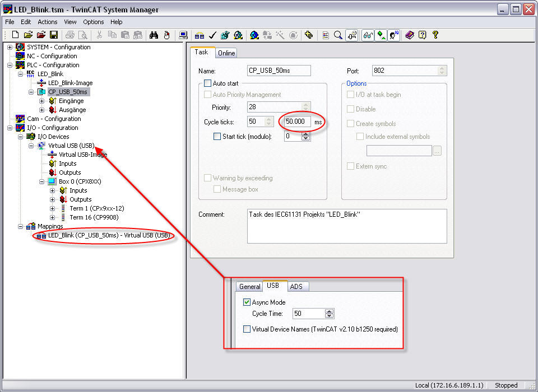Select the LED_Blink-Image tree item
Image resolution: width=538 pixels, height=392 pixels.
(70, 83)
